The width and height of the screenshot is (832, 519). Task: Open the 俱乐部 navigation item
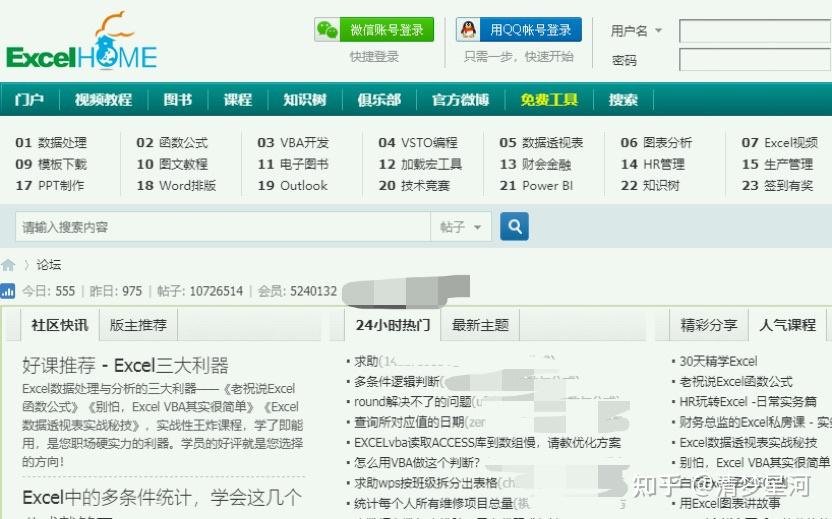379,99
